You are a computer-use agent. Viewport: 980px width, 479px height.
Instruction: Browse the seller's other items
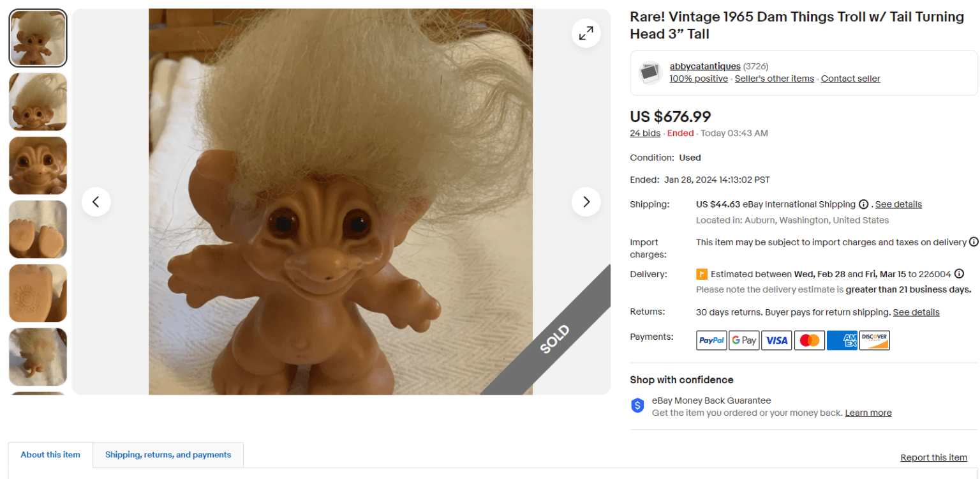point(774,78)
